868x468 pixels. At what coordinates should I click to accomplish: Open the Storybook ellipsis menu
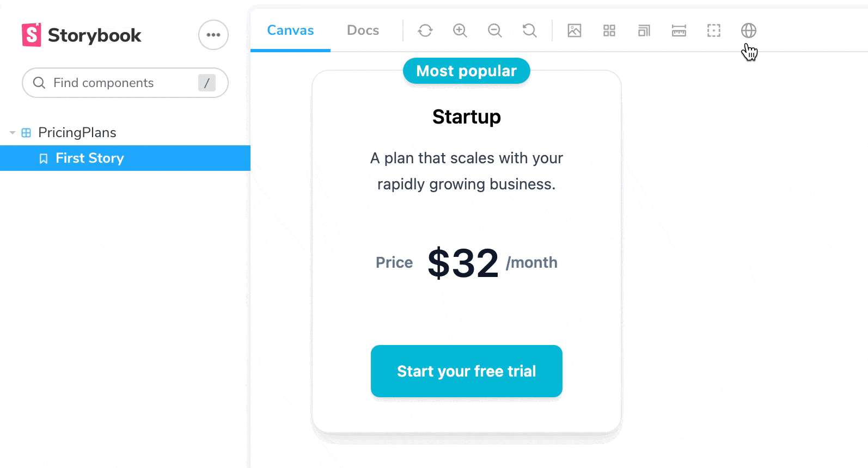[x=213, y=35]
